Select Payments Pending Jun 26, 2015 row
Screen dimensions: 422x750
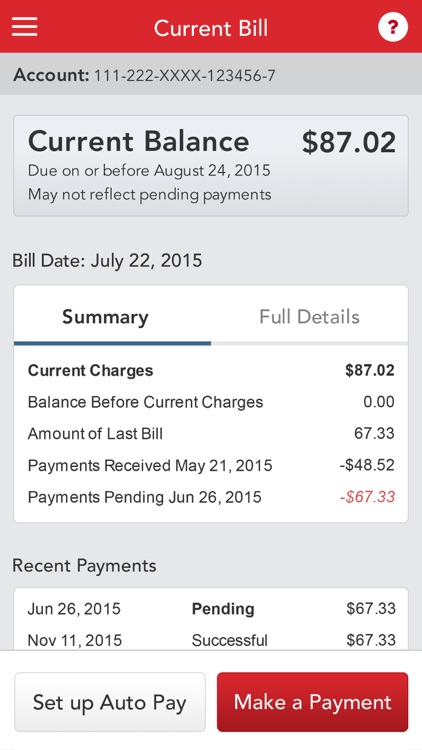click(211, 496)
